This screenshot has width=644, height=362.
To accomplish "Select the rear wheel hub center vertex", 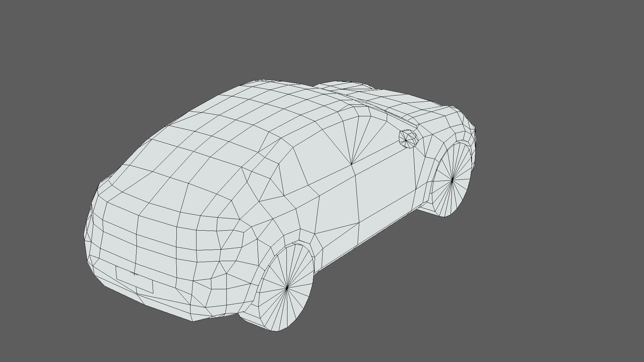I will [287, 288].
